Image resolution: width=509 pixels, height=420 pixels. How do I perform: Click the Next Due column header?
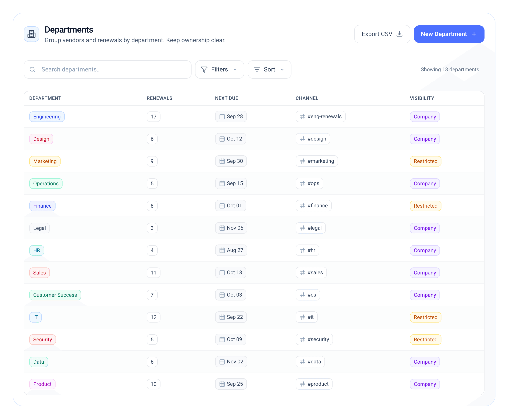pyautogui.click(x=227, y=98)
